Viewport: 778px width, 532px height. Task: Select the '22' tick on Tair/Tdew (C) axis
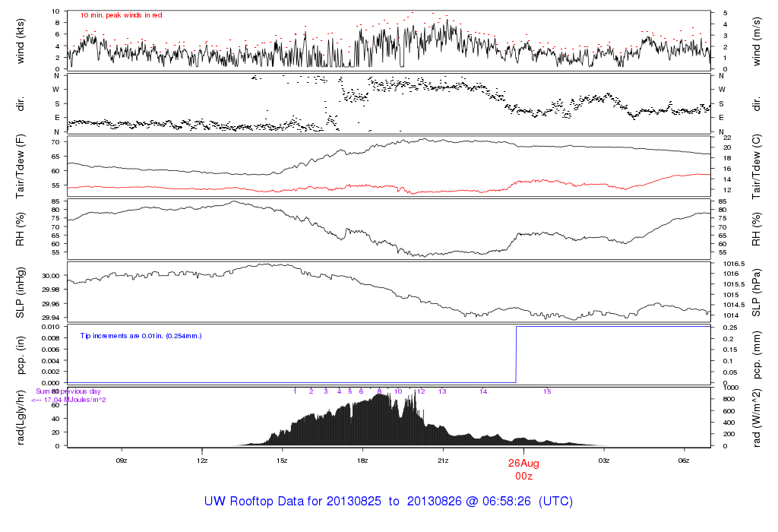click(727, 138)
